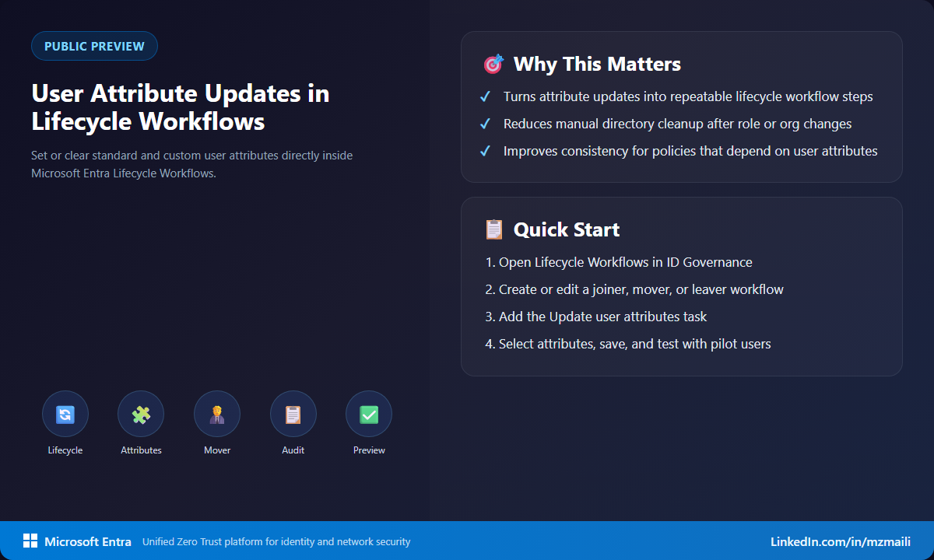The image size is (934, 560).
Task: Click the PUBLIC PREVIEW badge
Action: point(94,46)
